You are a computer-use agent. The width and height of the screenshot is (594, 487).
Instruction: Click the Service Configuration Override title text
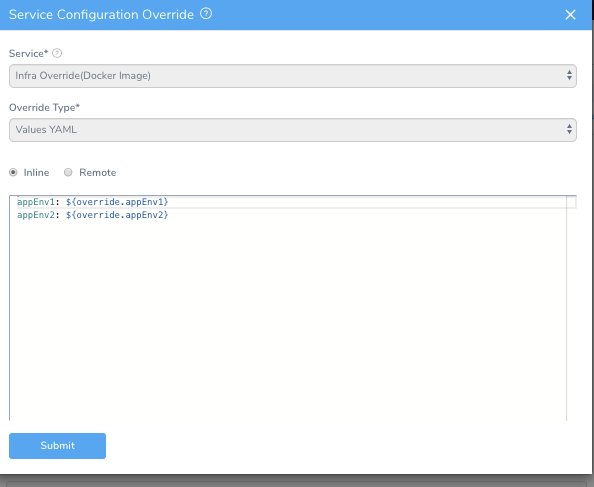coord(101,14)
